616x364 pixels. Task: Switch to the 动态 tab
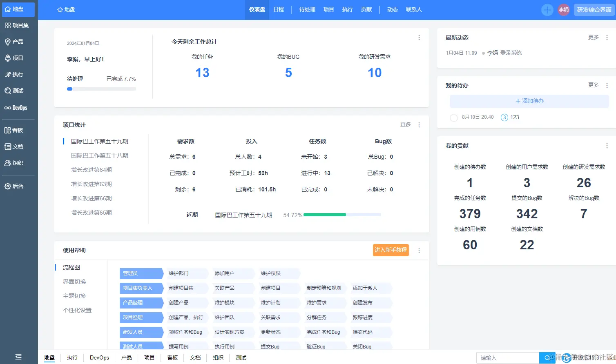393,10
